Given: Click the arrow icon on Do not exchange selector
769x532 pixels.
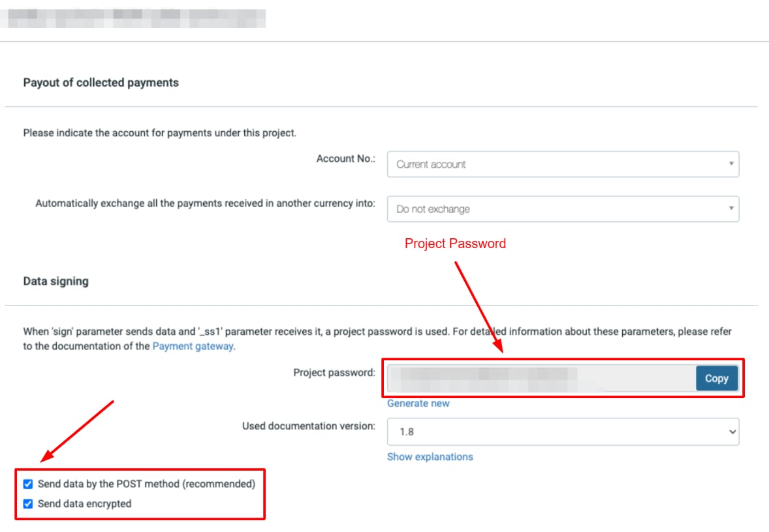Looking at the screenshot, I should tap(731, 208).
